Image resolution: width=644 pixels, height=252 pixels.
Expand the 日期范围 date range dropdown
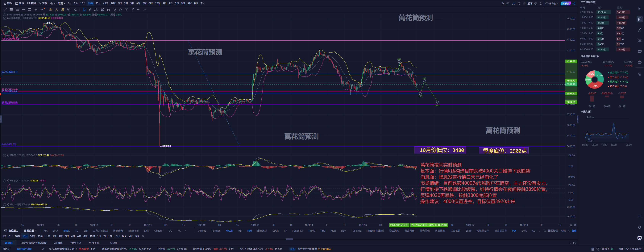30,230
